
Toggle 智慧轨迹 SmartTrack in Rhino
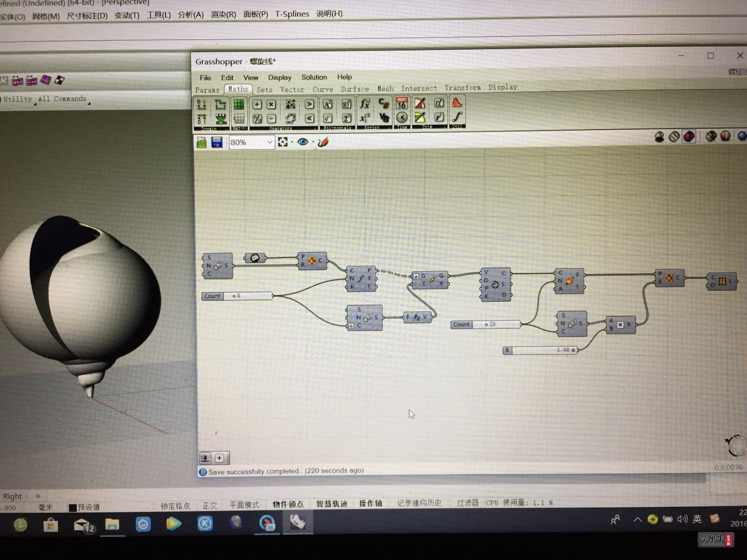pos(332,504)
